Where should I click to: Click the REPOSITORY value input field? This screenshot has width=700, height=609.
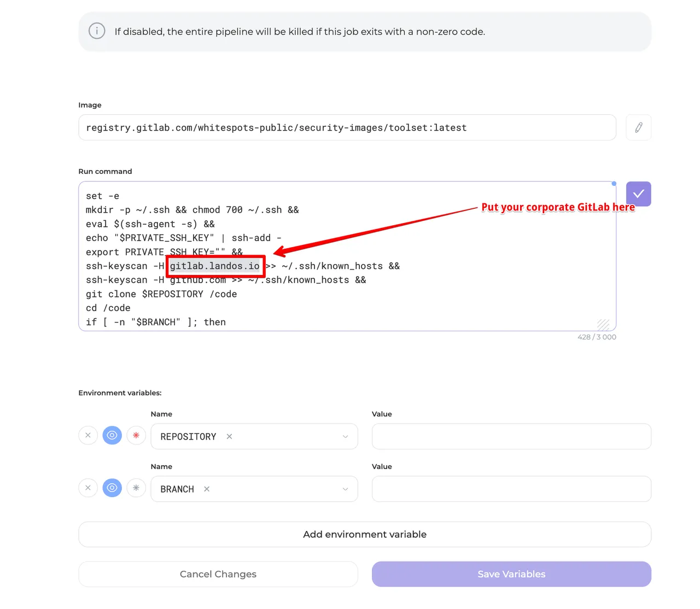tap(511, 436)
